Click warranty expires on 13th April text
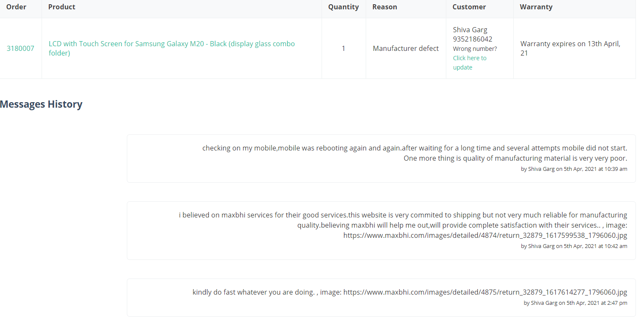Screen dimensions: 644x326 (571, 48)
